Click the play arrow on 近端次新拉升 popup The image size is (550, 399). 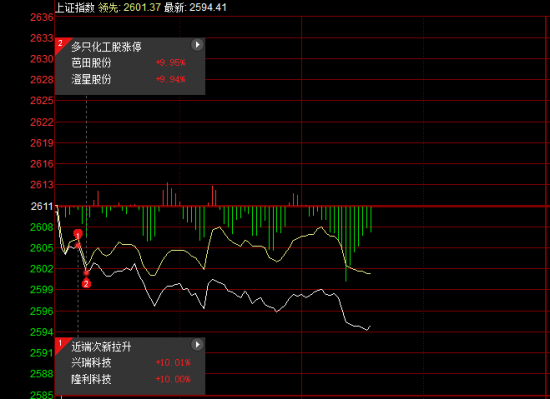tap(197, 345)
